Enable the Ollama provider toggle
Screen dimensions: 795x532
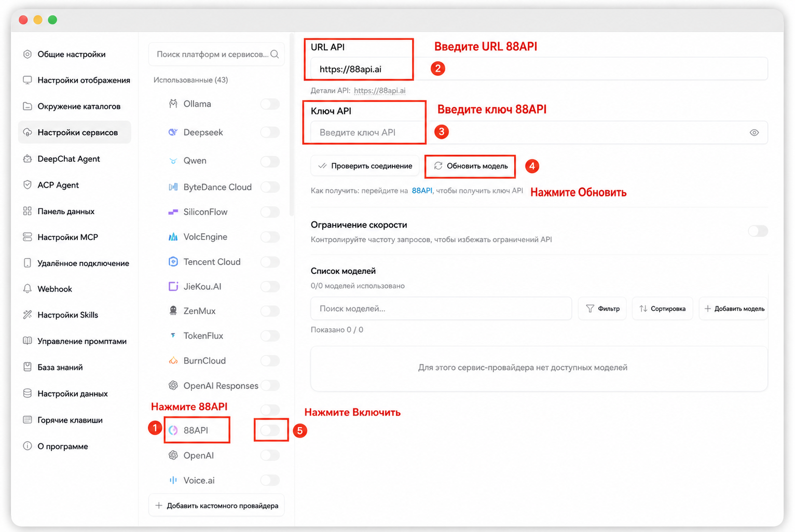[x=270, y=104]
